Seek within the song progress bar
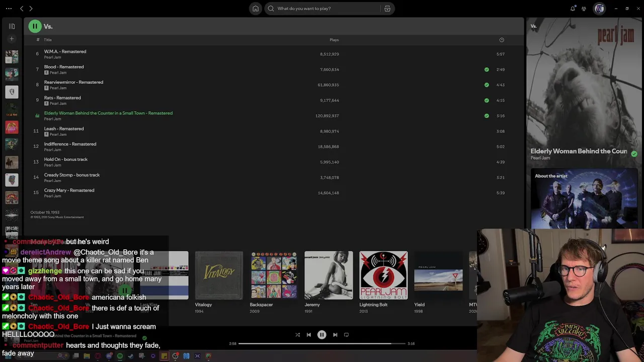This screenshot has height=362, width=644. (x=322, y=344)
